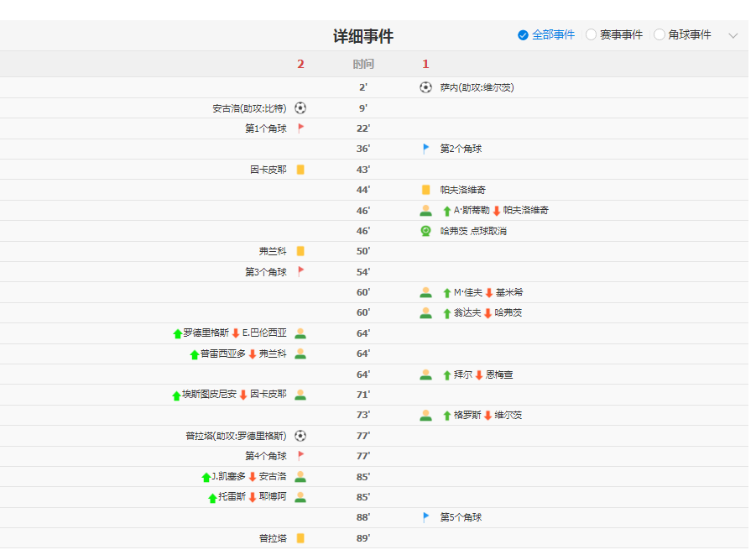Click the blue corner flag for 第2个角球
Screen dimensions: 756x550
[425, 149]
